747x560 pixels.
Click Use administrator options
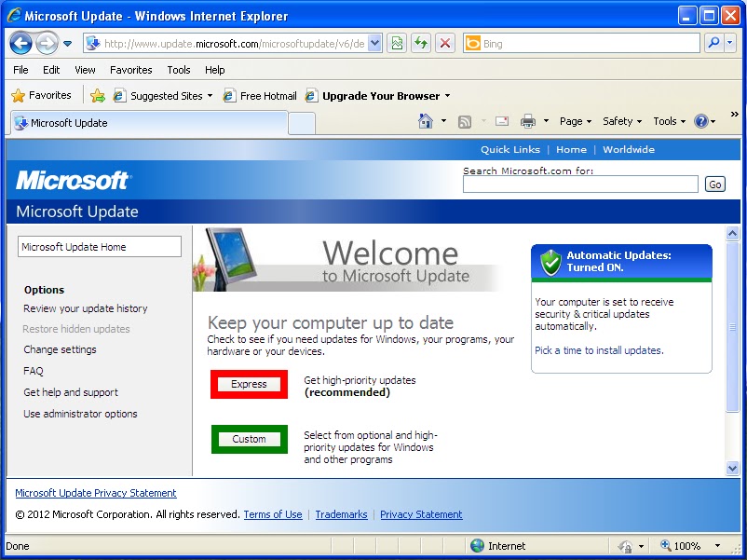point(80,414)
